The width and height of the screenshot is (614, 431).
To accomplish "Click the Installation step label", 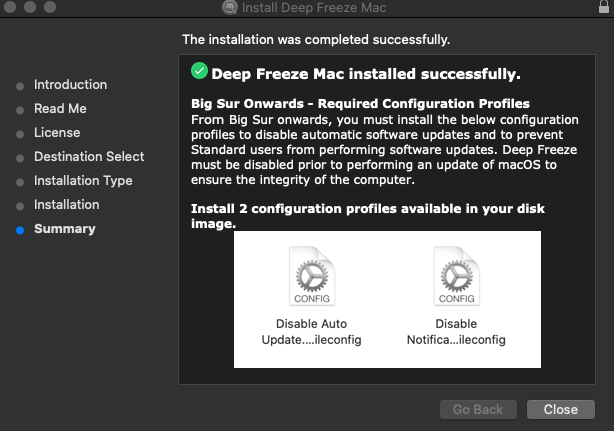I will (x=66, y=205).
